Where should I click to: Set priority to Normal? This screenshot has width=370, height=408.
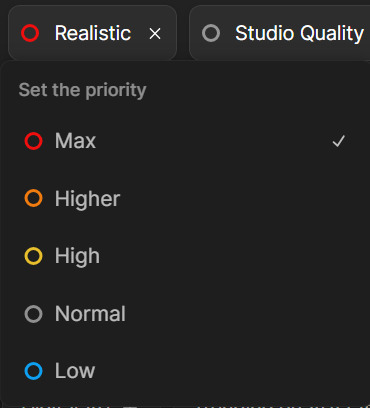click(185, 314)
